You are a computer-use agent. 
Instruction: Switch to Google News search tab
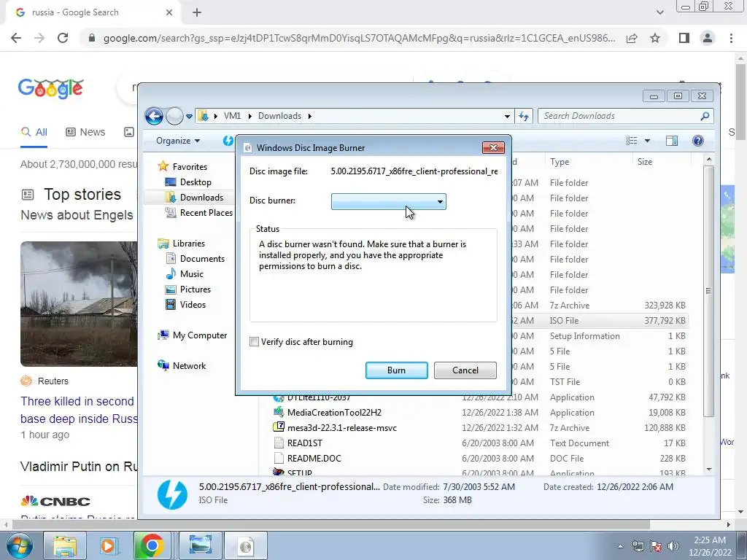[85, 132]
